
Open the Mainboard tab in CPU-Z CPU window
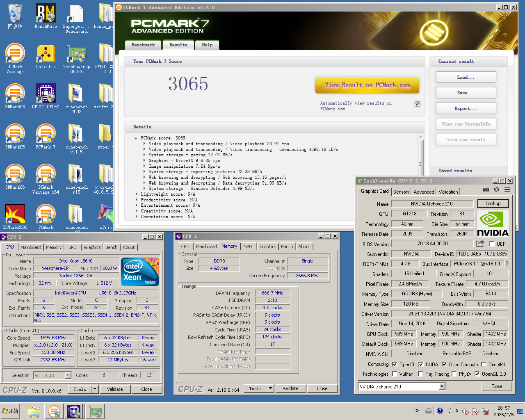[x=31, y=247]
